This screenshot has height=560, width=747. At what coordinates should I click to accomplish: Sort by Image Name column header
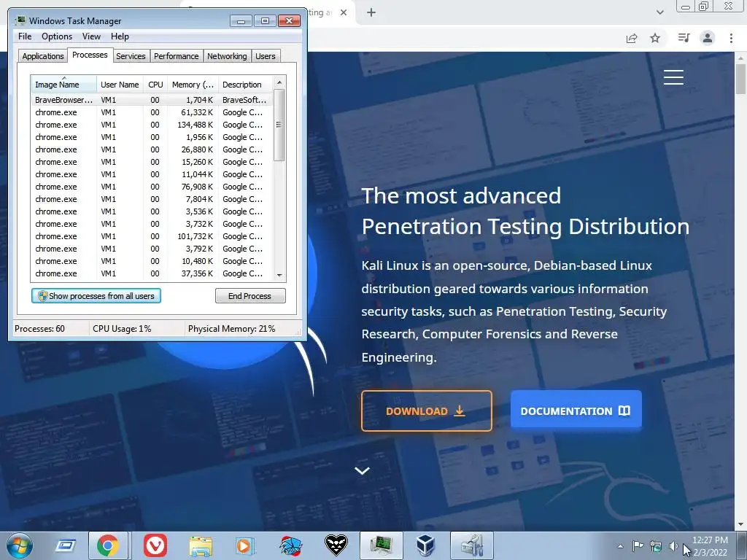64,85
